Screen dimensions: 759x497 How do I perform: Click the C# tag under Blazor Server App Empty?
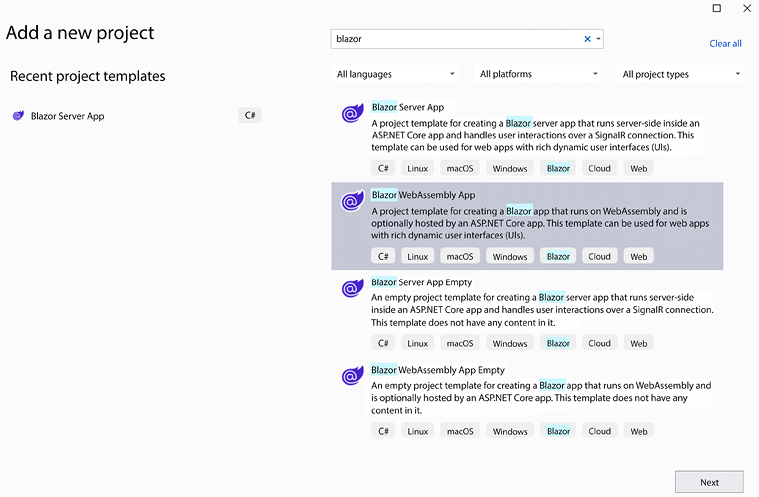coord(383,343)
